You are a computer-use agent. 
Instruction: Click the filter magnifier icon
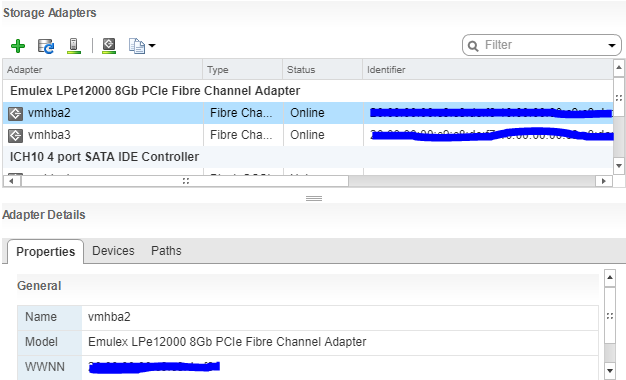pyautogui.click(x=473, y=46)
